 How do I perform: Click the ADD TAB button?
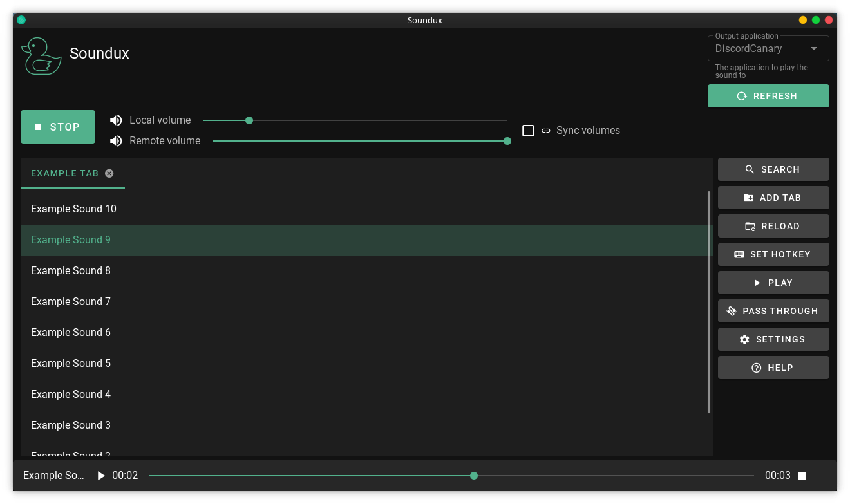(773, 198)
